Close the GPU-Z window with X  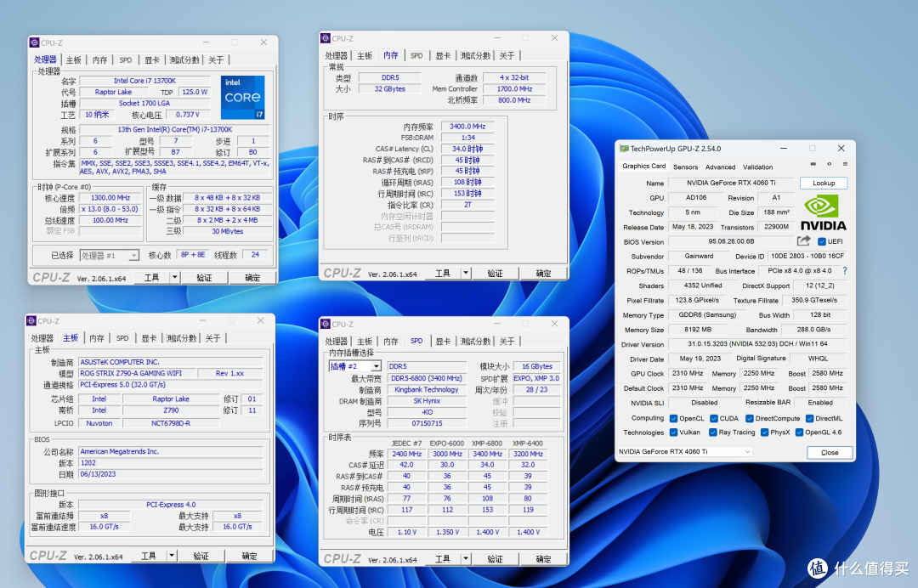click(841, 149)
